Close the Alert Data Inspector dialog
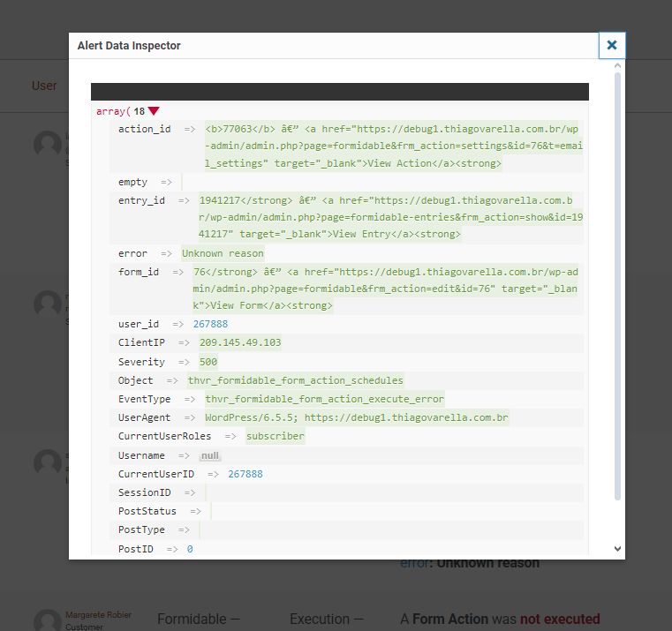This screenshot has height=631, width=672. pos(612,45)
